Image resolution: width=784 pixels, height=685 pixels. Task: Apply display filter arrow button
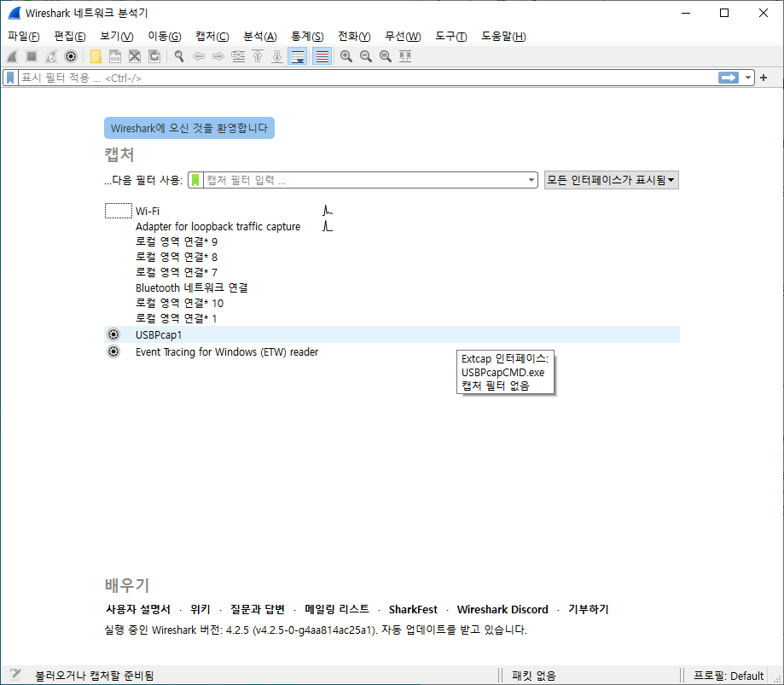click(x=729, y=78)
